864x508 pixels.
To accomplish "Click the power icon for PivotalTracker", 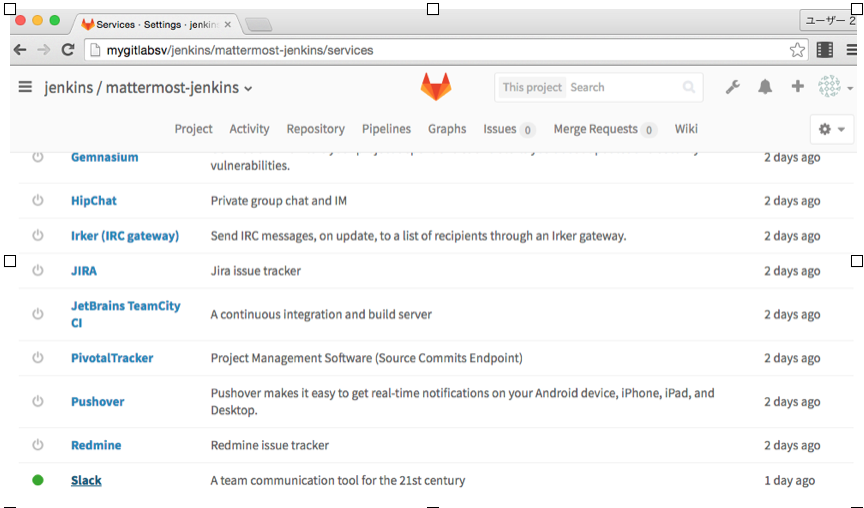I will 37,358.
